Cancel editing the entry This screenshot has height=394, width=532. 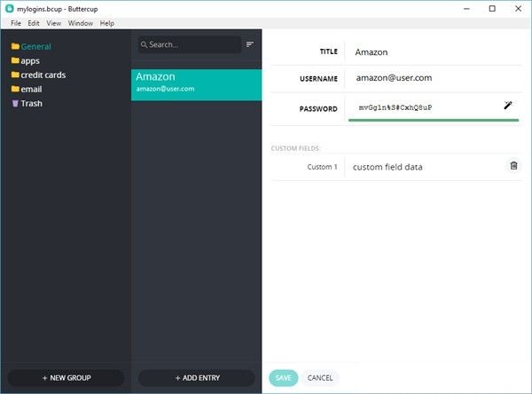click(320, 378)
